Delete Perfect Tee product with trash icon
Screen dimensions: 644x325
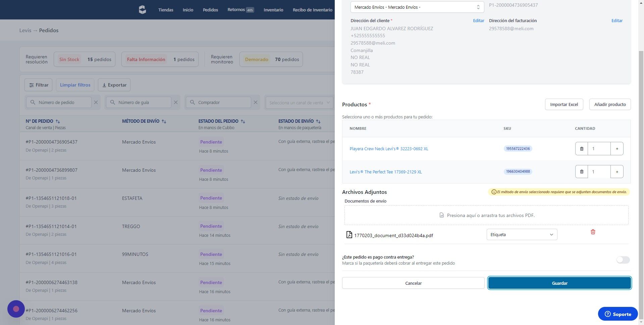pyautogui.click(x=582, y=172)
